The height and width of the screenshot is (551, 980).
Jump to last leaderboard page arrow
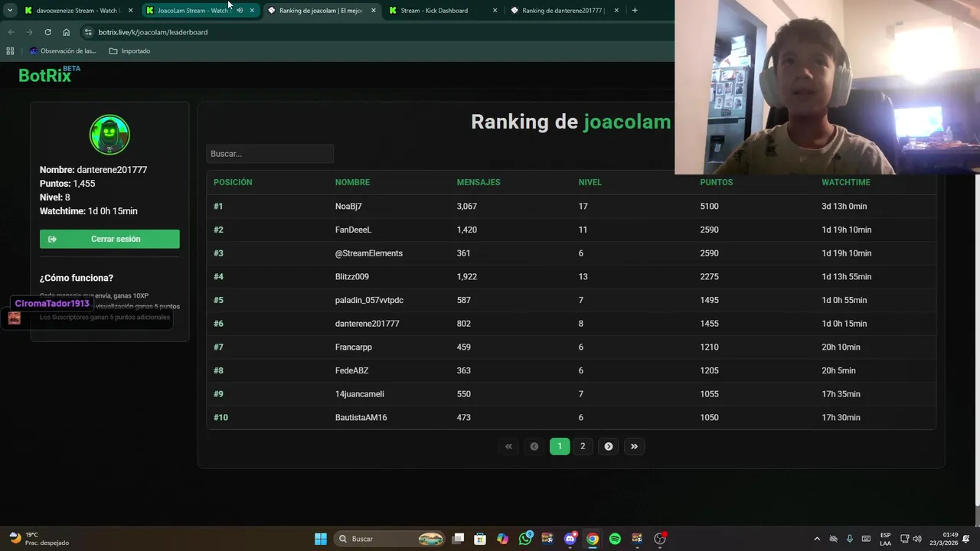coord(634,446)
